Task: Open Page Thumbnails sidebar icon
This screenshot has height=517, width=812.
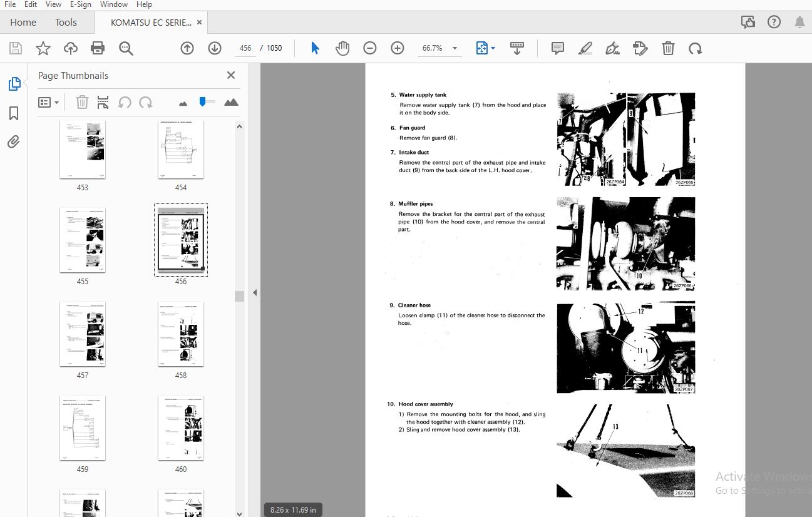Action: (x=14, y=83)
